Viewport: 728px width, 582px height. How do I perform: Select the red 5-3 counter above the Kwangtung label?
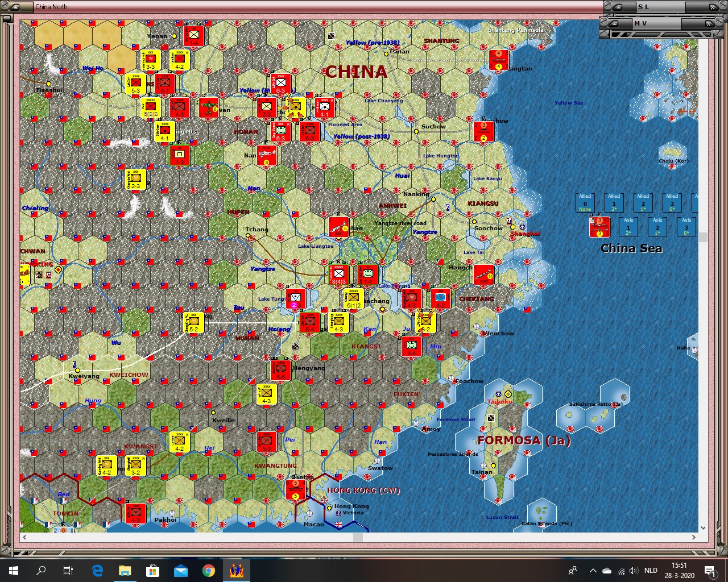point(266,442)
